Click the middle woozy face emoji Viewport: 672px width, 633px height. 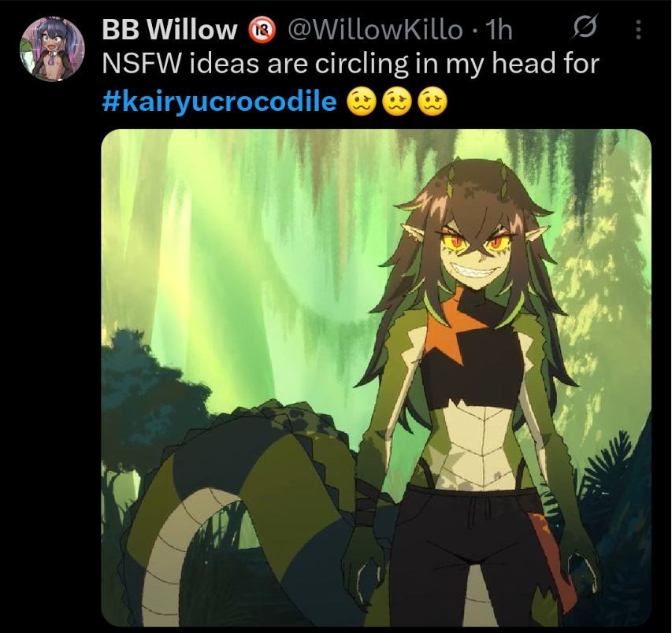[x=396, y=102]
